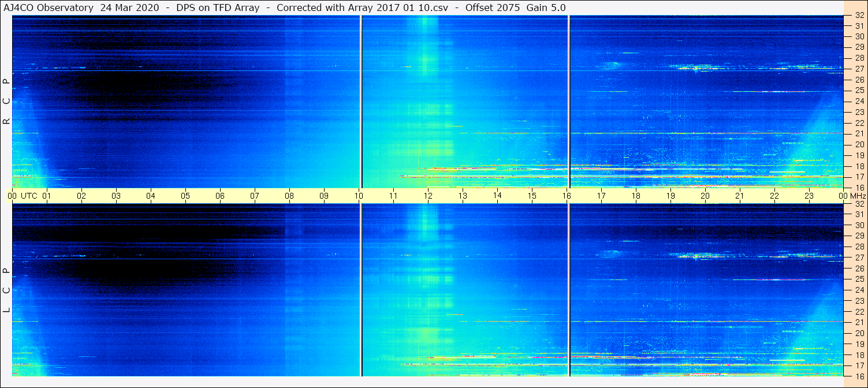
Task: Select the 10 hour tick label
Action: pos(359,196)
